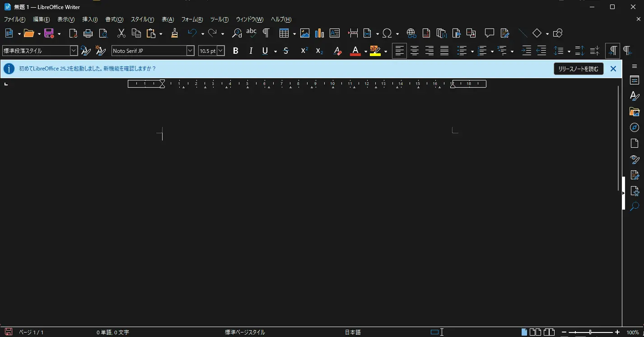Click the Clone Formatting paintbrush icon
Screen dimensions: 644x337
click(x=175, y=33)
